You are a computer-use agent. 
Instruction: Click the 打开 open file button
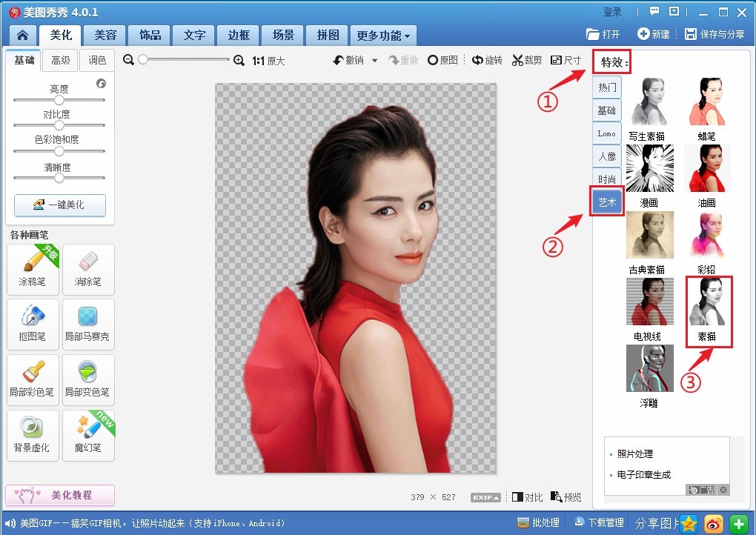click(x=603, y=34)
